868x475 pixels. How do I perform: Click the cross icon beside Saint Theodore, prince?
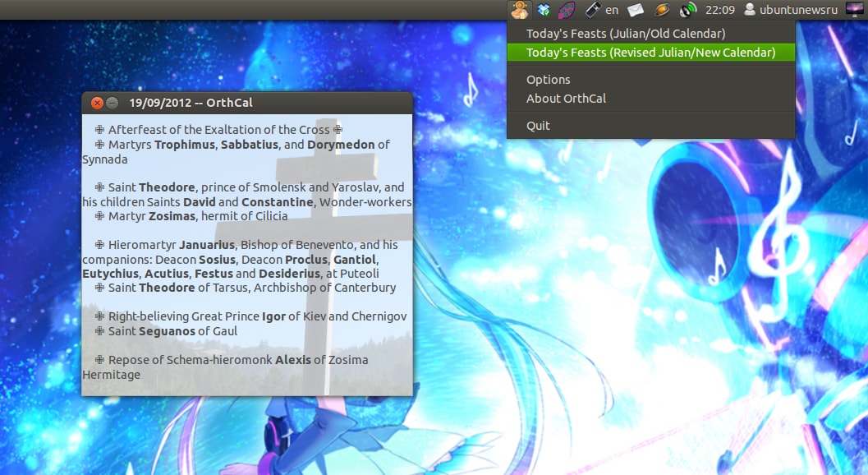99,187
